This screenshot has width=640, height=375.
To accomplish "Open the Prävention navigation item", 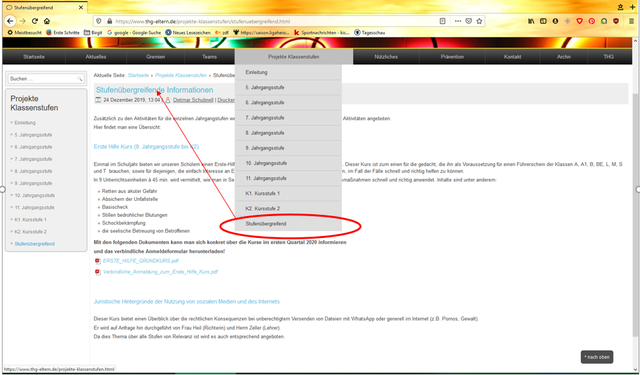I will pos(452,57).
